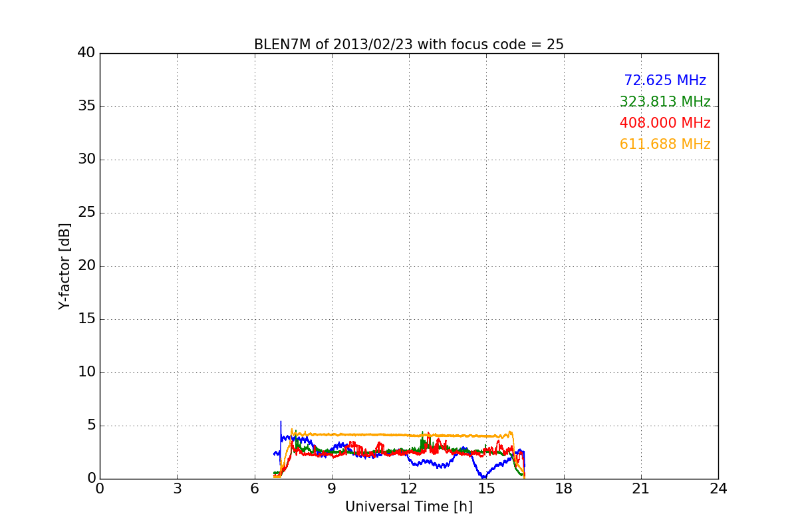Click y-axis tick label 25
This screenshot has height=532, width=798.
coord(86,213)
